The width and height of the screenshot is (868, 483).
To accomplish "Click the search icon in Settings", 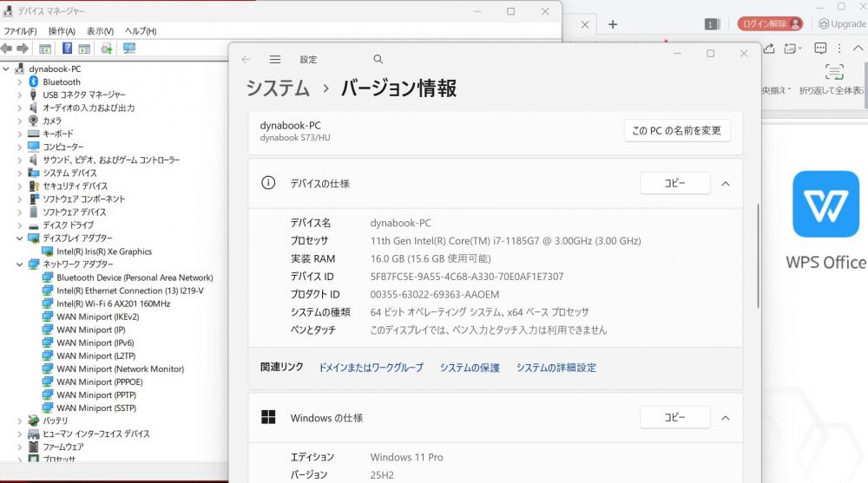I will point(378,60).
